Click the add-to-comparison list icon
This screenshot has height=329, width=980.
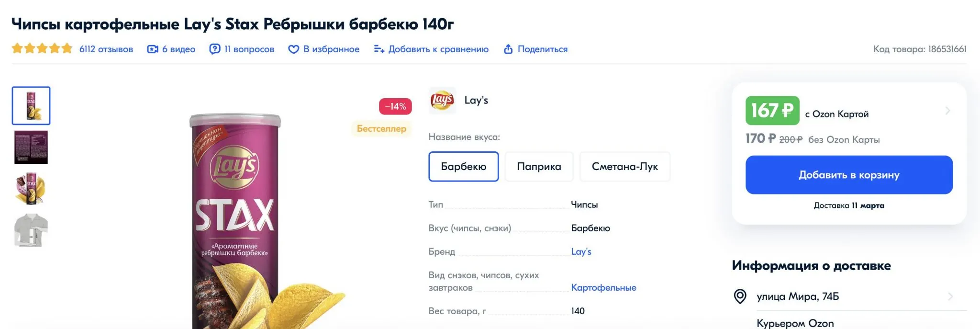tap(379, 49)
